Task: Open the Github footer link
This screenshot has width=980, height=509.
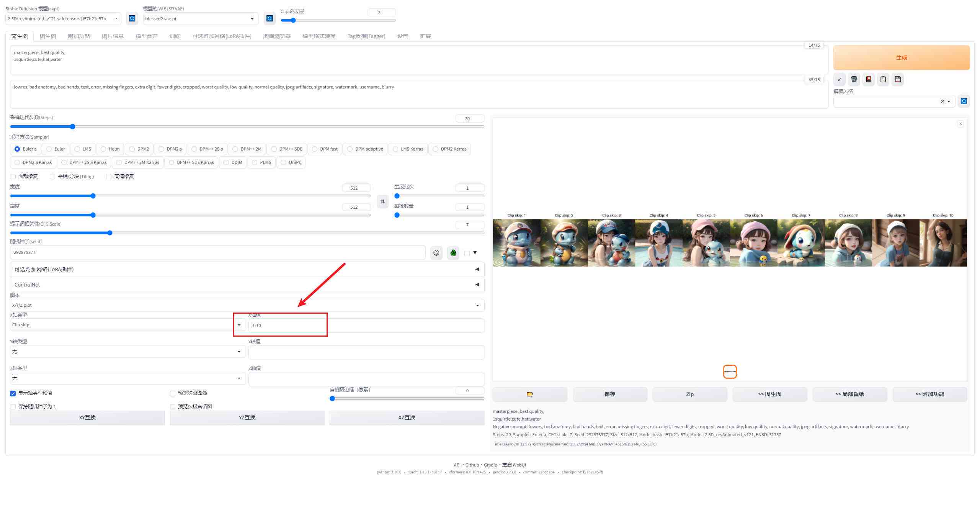Action: click(472, 465)
